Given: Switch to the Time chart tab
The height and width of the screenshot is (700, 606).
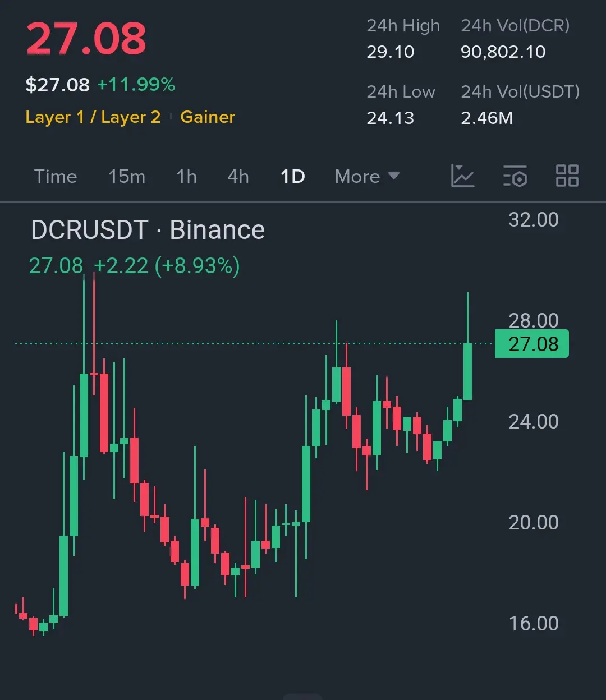Looking at the screenshot, I should pyautogui.click(x=56, y=177).
